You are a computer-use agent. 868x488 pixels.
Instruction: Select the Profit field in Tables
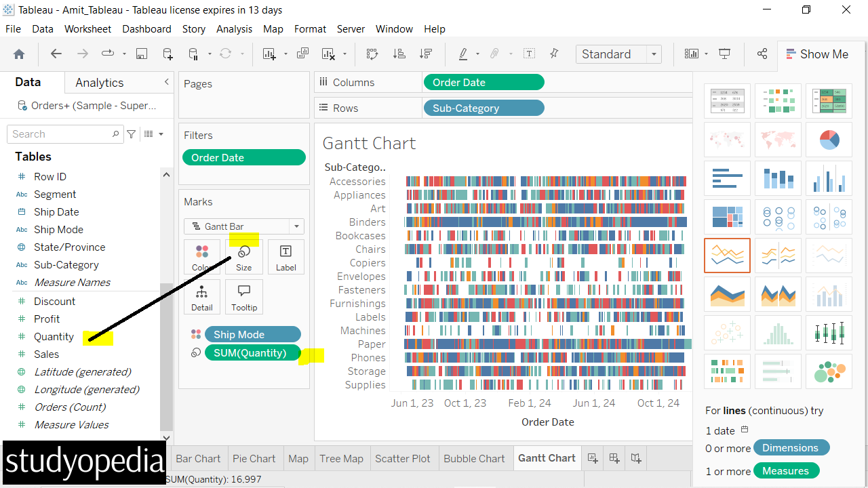[47, 319]
